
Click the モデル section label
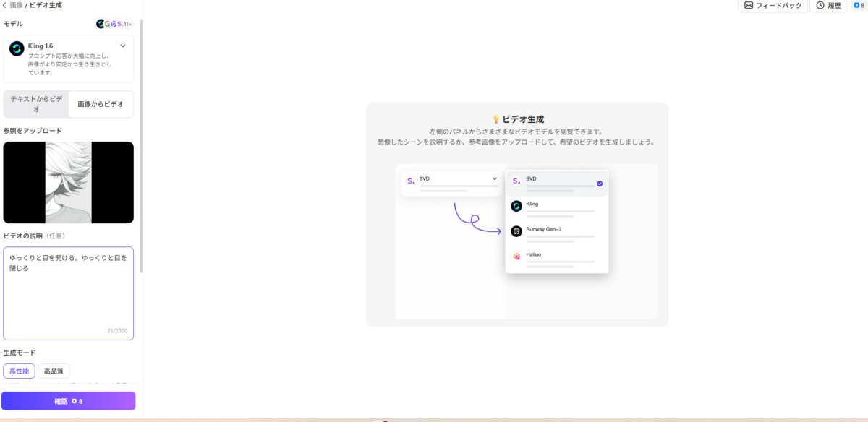[13, 24]
